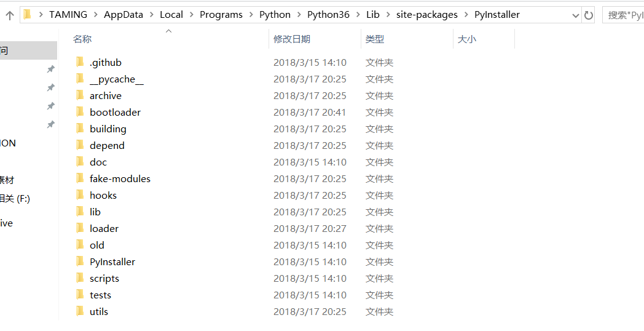Click the utils folder name

98,312
